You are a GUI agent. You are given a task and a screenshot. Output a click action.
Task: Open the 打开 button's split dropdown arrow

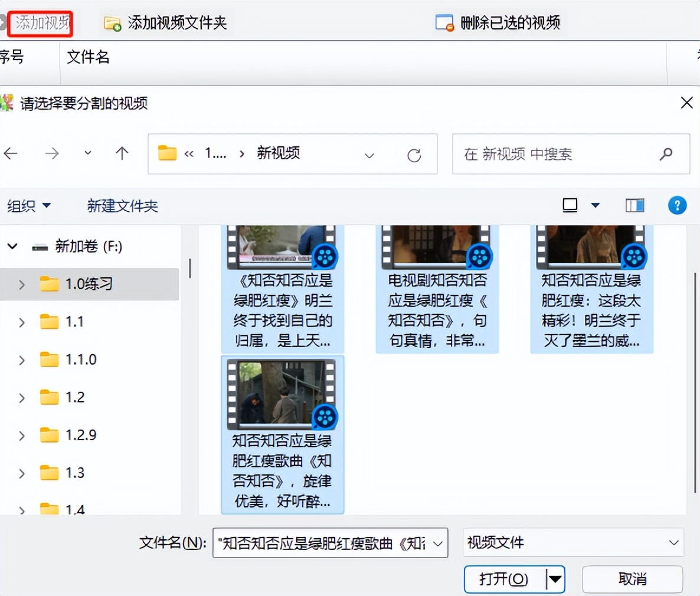555,579
